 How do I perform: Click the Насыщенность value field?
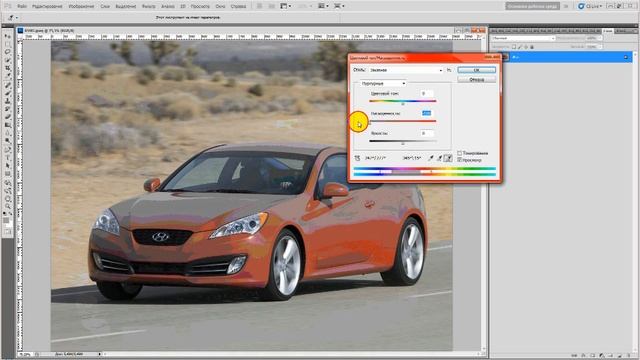coord(427,113)
